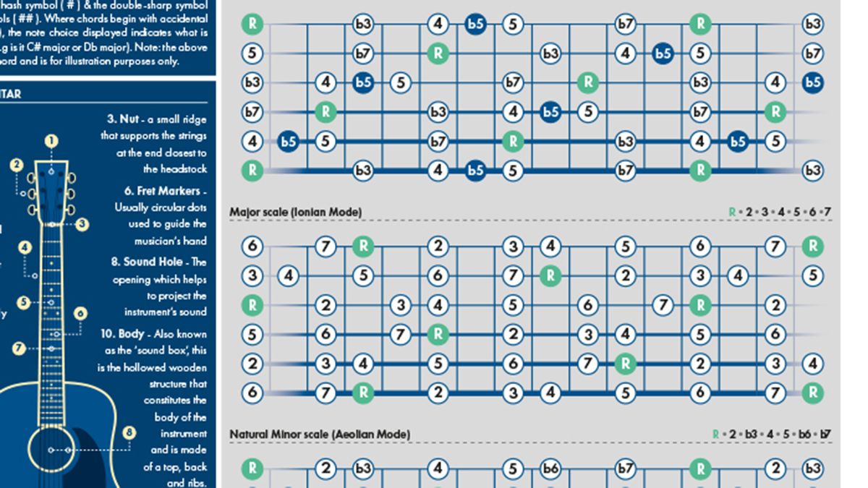Click the 5 note on fourth string, top fretboard
868x488 pixels.
coord(588,112)
